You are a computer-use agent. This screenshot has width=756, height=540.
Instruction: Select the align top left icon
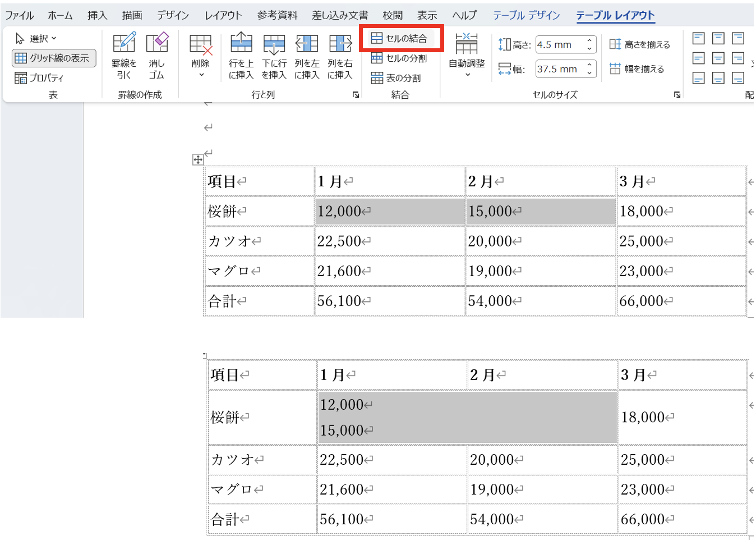point(698,38)
